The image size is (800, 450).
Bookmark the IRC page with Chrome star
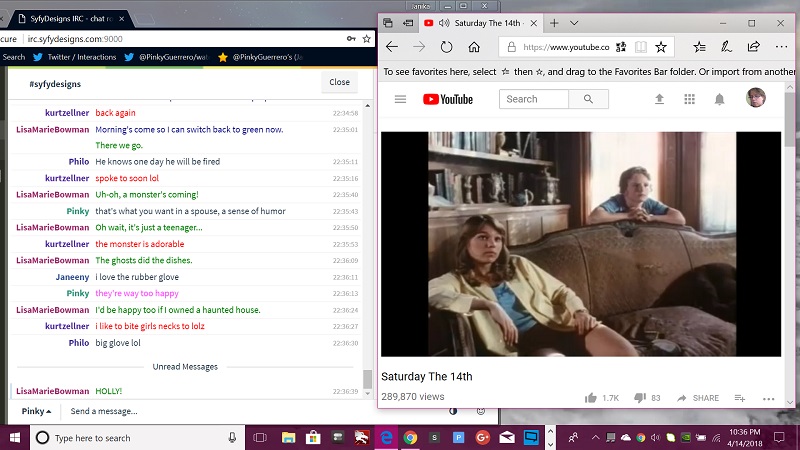pos(366,39)
